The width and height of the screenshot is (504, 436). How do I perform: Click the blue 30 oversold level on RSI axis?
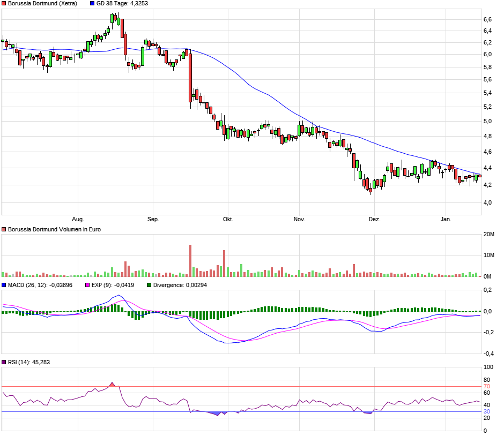(x=487, y=412)
